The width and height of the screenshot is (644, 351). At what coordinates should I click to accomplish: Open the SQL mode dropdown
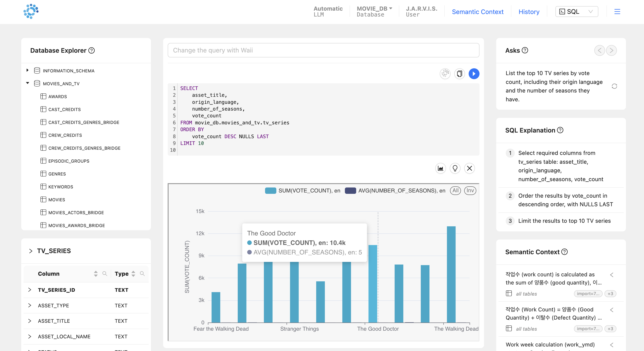click(576, 12)
